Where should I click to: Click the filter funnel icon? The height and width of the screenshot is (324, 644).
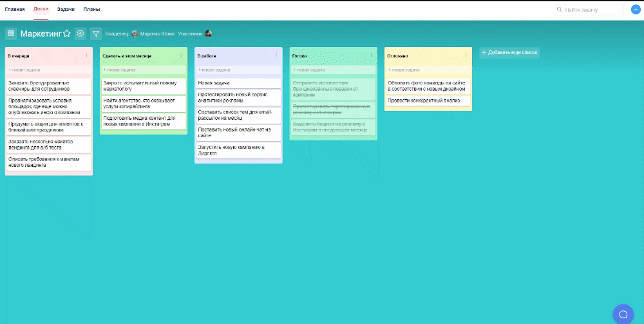coord(96,33)
